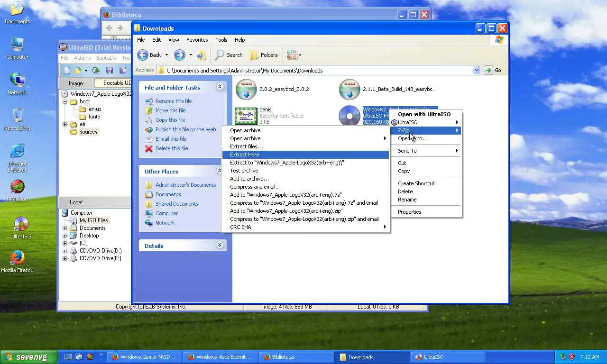This screenshot has height=364, width=607.
Task: Open the Search pane in Downloads
Action: tap(229, 55)
